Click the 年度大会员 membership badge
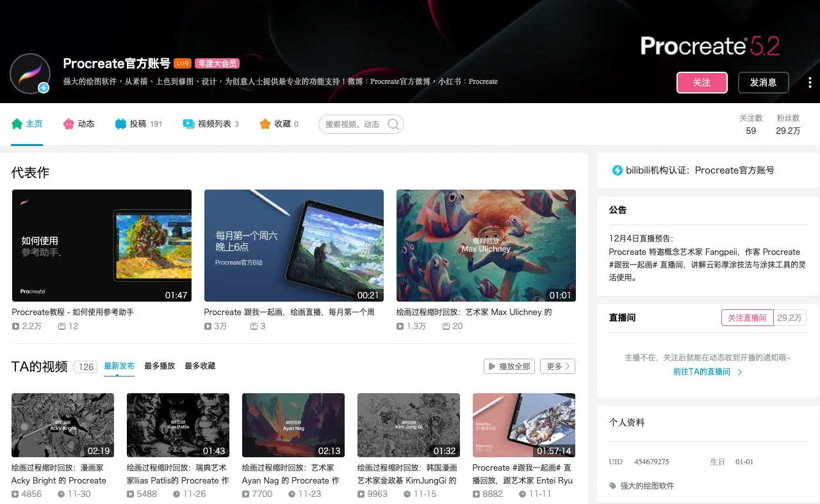 [217, 63]
